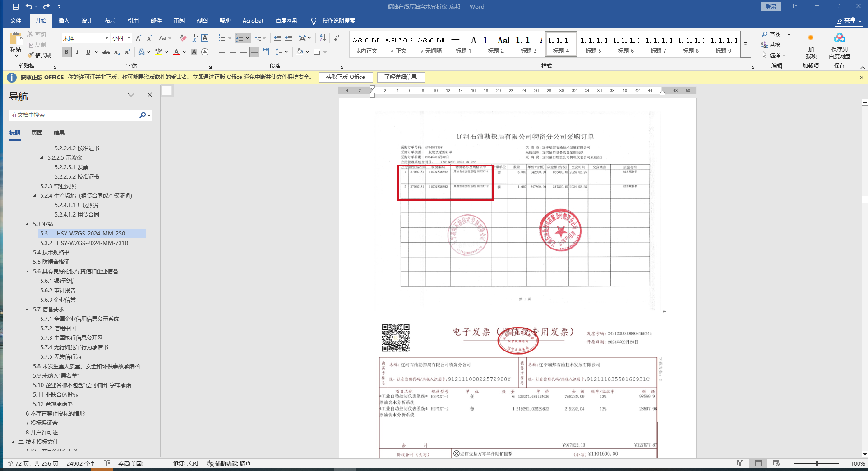
Task: Apply a bulleted list
Action: click(222, 38)
